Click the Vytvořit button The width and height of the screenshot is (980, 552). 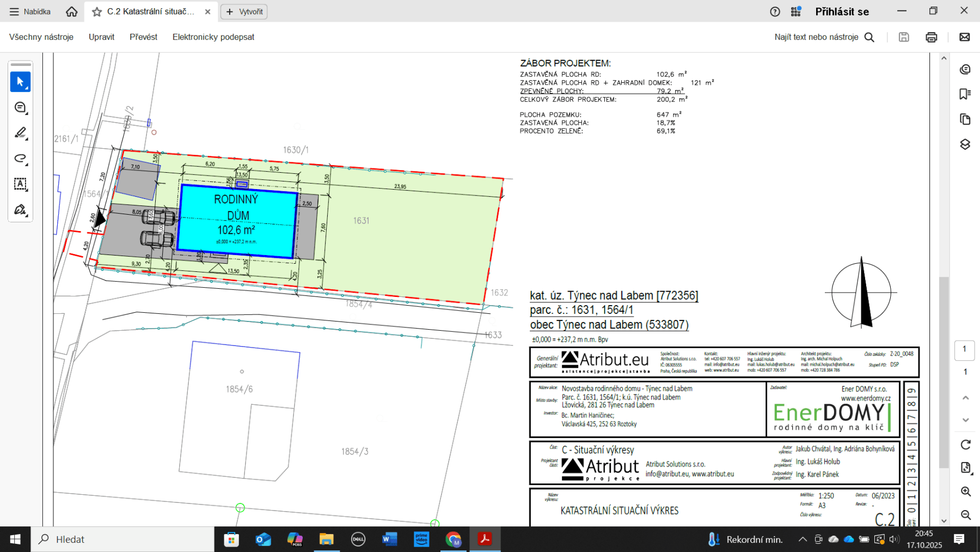243,11
